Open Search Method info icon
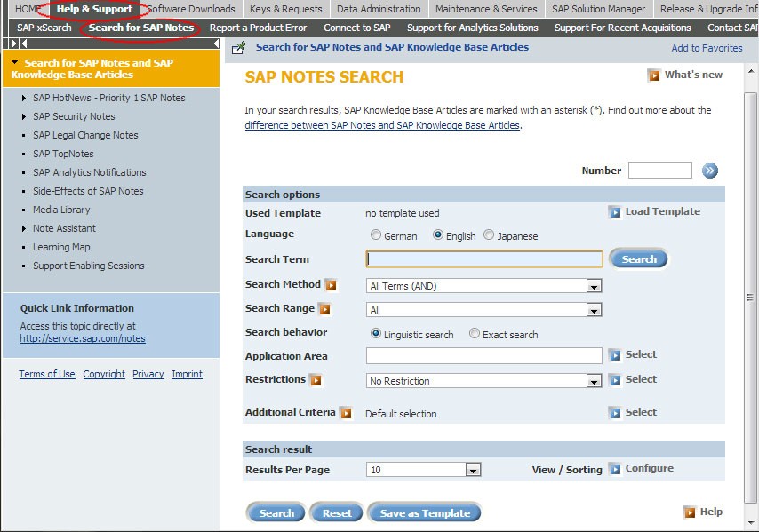Screen dimensions: 759x532 pos(332,285)
